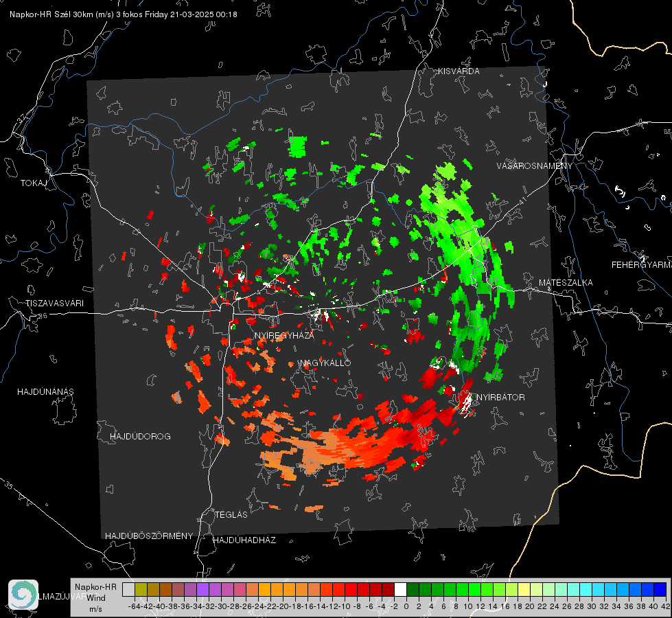Select the TÉGLÁS town label
This screenshot has width=672, height=618.
click(231, 515)
